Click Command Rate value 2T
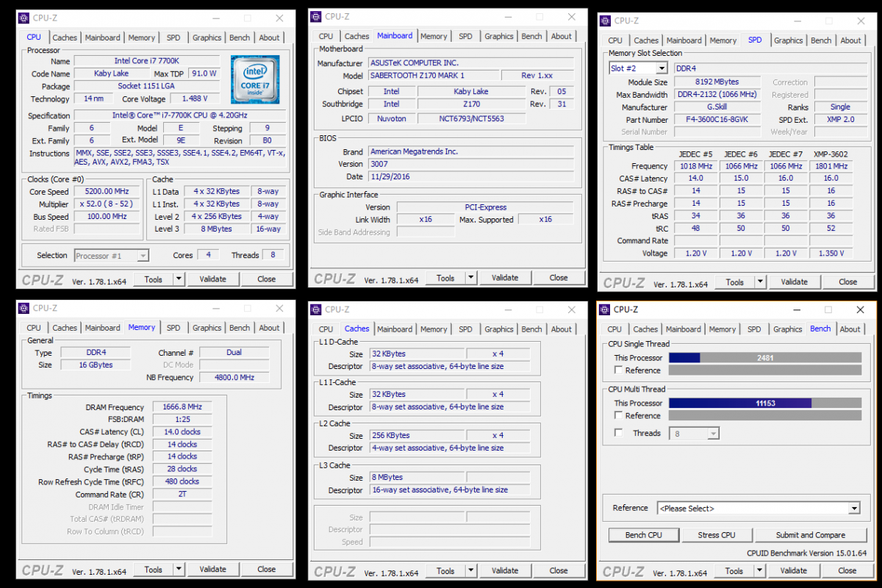The image size is (882, 588). (x=182, y=495)
